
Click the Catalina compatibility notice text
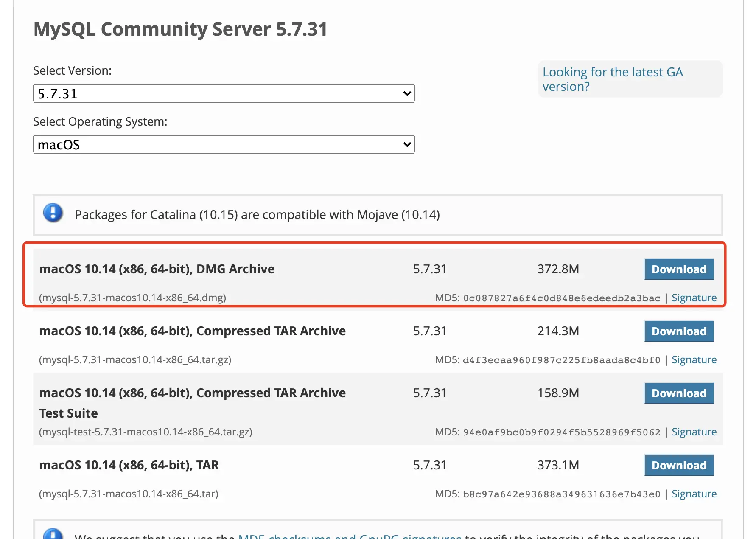tap(257, 215)
